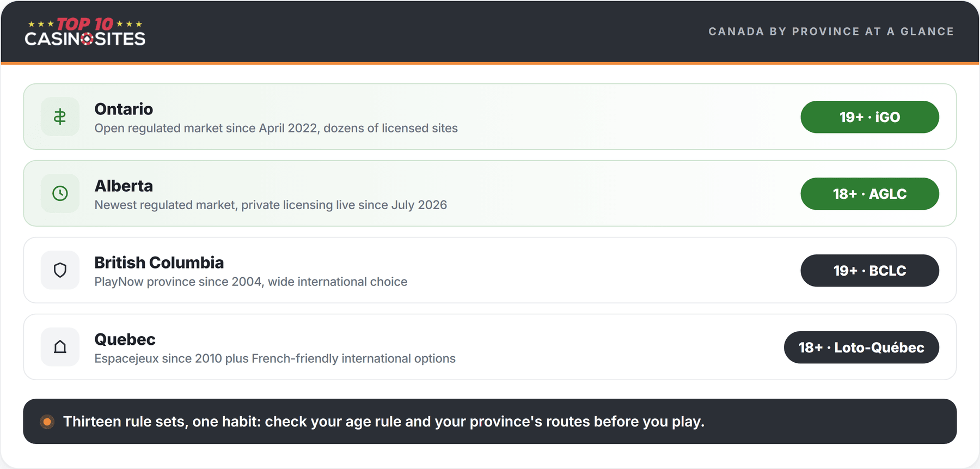Click 'Espacejeux since 2010' description text
The image size is (980, 469).
275,358
